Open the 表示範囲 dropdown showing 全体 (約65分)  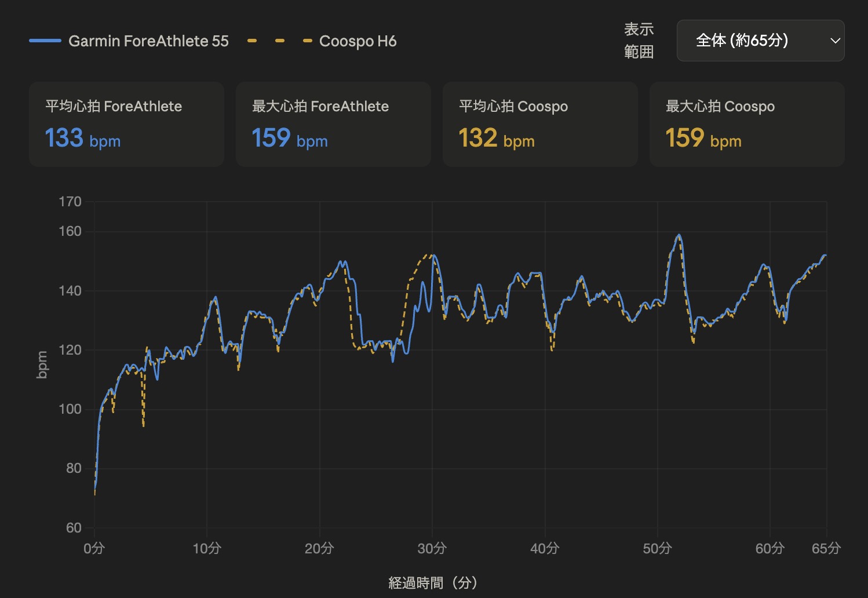pyautogui.click(x=760, y=41)
